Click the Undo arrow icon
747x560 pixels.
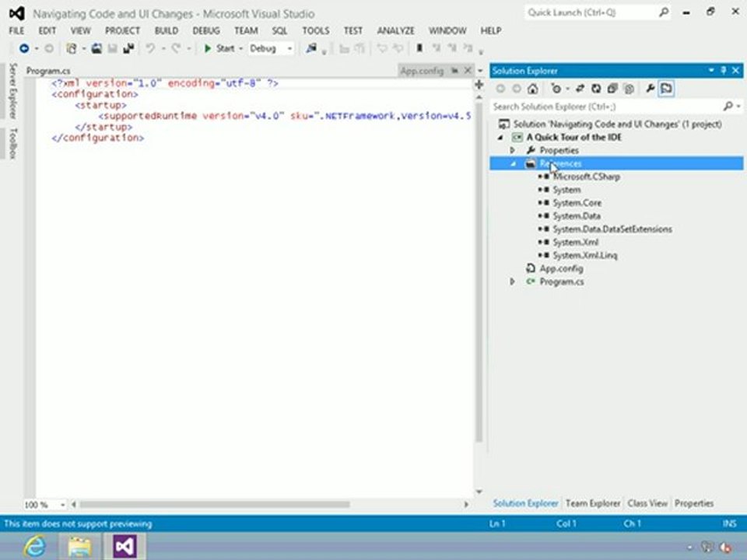point(150,48)
